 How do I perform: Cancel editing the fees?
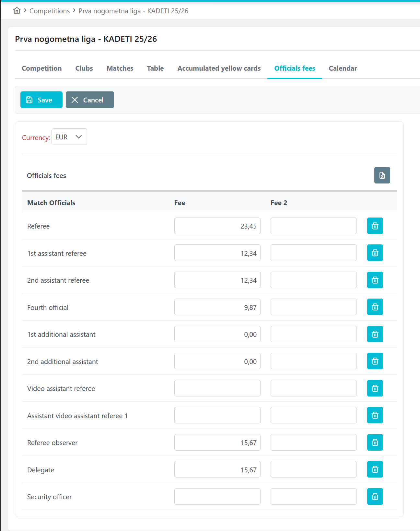coord(90,100)
